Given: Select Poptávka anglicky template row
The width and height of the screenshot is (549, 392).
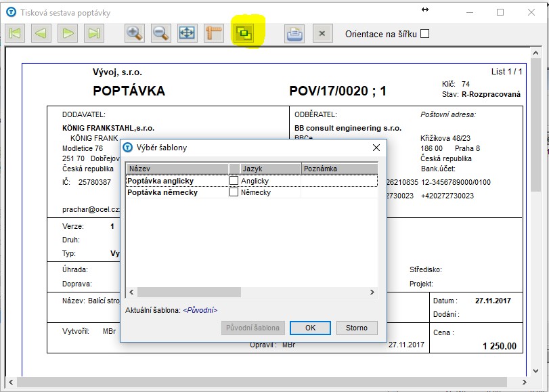Looking at the screenshot, I should pos(252,181).
